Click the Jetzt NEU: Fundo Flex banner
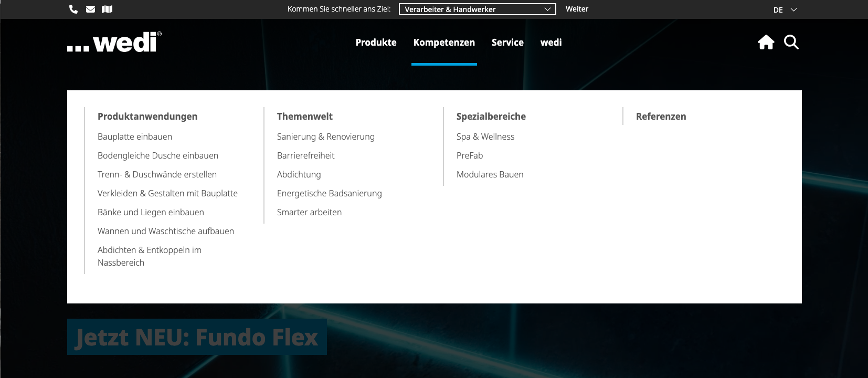Viewport: 868px width, 378px height. coord(197,337)
